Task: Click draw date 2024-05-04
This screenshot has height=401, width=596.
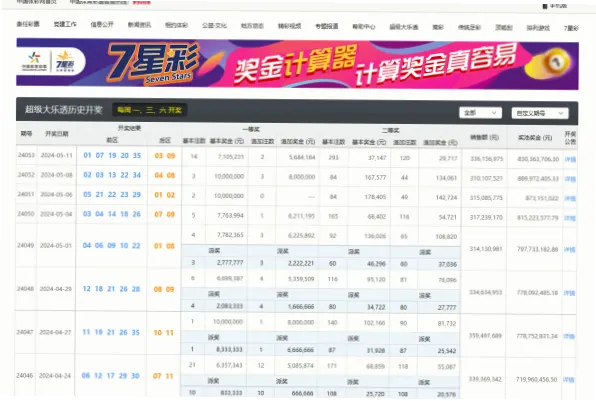Action: coord(56,214)
